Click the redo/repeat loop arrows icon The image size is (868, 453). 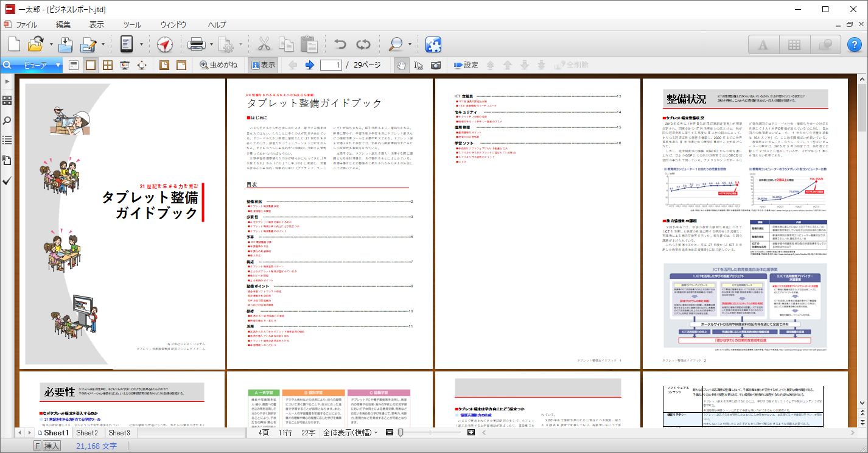(x=363, y=44)
